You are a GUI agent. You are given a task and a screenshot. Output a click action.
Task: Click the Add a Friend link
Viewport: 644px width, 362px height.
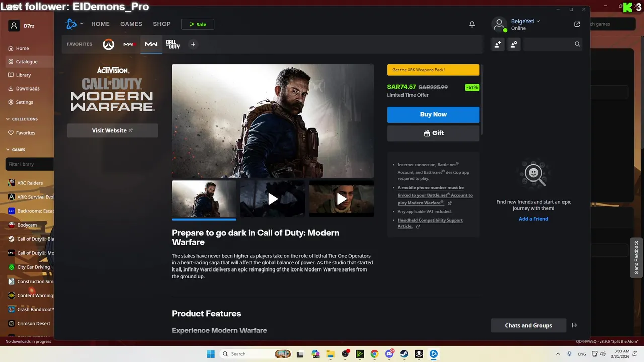(533, 219)
